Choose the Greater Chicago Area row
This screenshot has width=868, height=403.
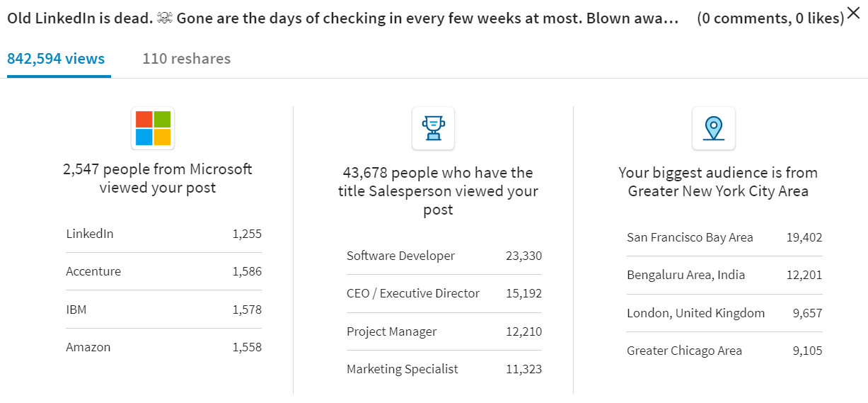pyautogui.click(x=724, y=351)
